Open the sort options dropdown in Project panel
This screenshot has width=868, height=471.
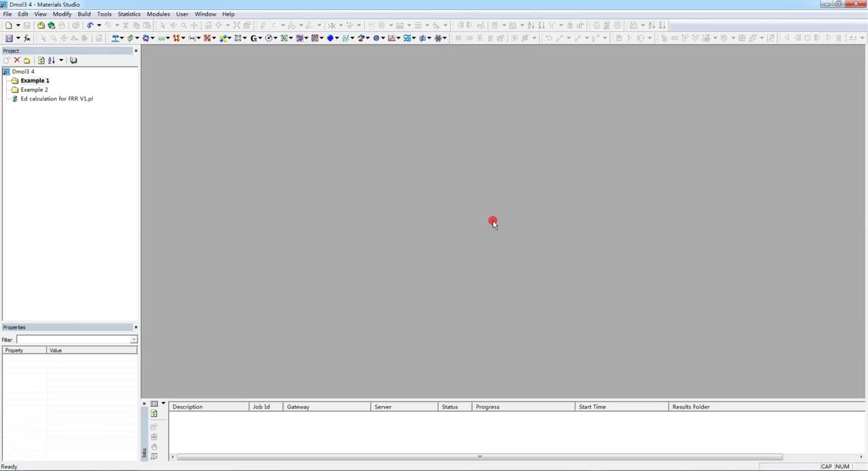(x=61, y=60)
